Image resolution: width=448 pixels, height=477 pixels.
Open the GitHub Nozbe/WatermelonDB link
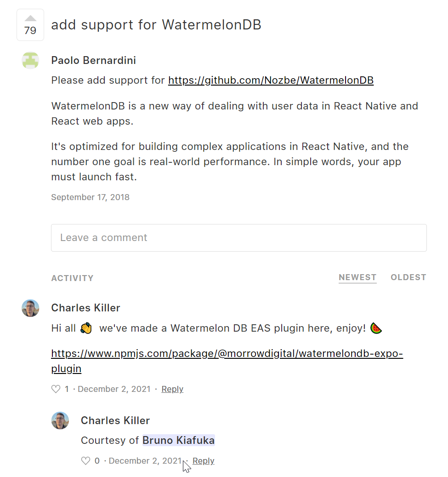[x=271, y=80]
